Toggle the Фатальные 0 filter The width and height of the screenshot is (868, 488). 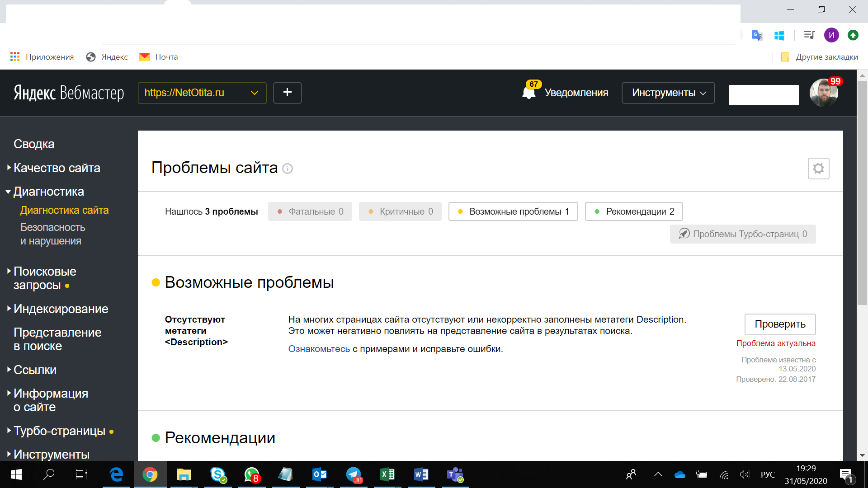(310, 211)
